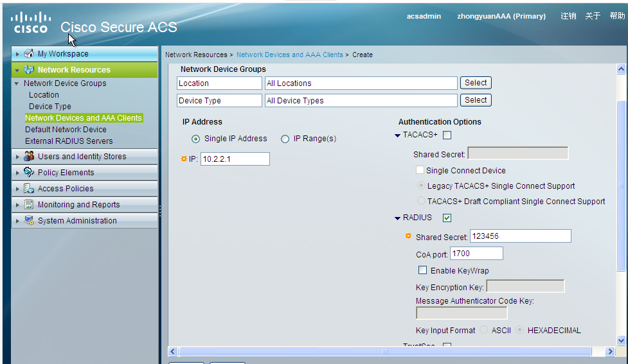Expand Users and Identity Stores arrow
The height and width of the screenshot is (364, 628).
point(17,157)
